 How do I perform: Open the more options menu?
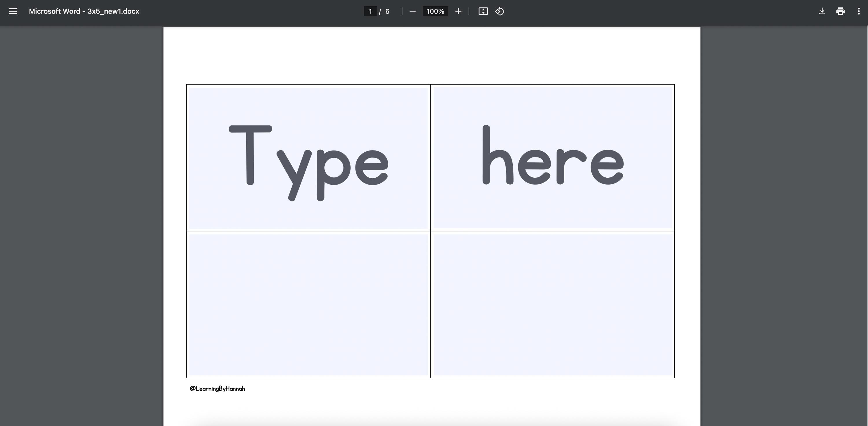pyautogui.click(x=858, y=11)
